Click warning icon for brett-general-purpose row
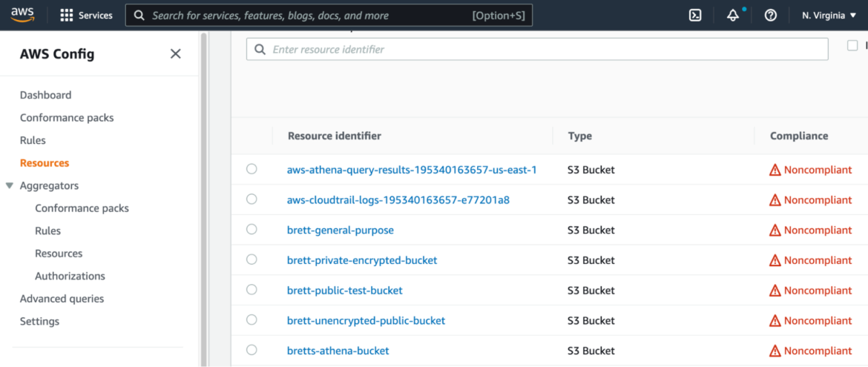The image size is (868, 367). tap(775, 231)
